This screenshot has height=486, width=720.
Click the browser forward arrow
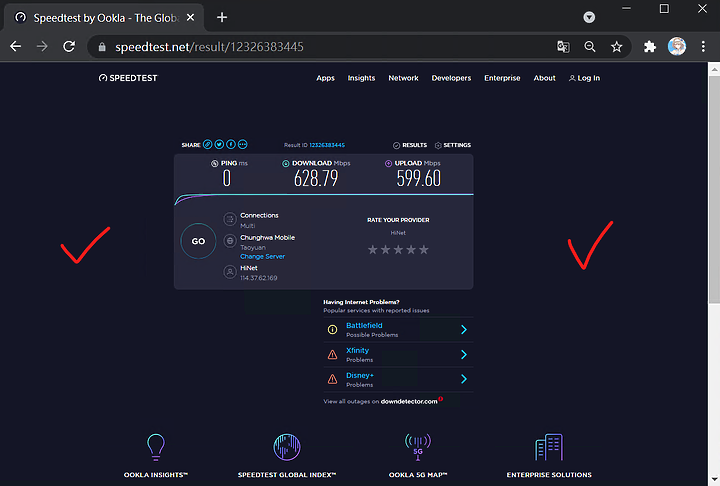(42, 46)
